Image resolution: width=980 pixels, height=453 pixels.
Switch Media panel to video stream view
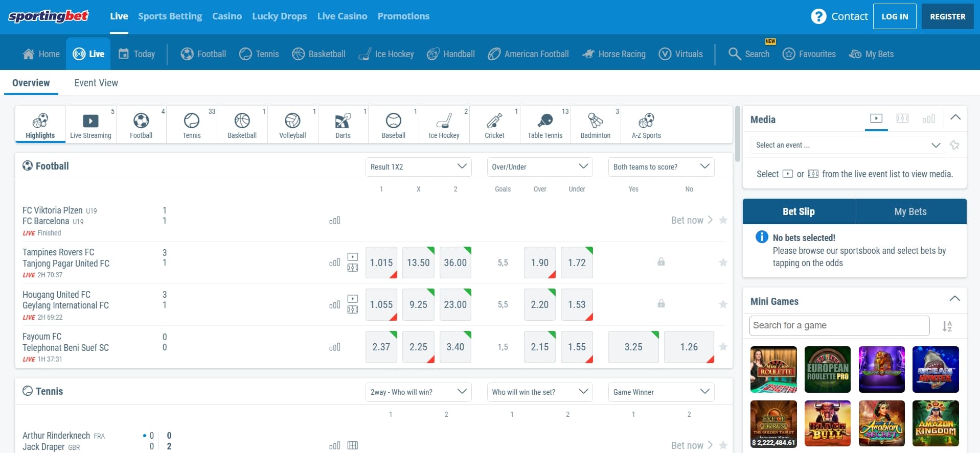pos(876,118)
